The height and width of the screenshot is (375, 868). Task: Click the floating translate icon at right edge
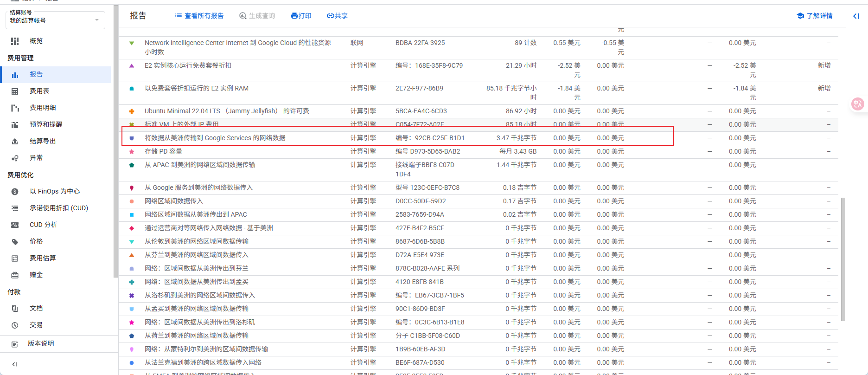[857, 104]
